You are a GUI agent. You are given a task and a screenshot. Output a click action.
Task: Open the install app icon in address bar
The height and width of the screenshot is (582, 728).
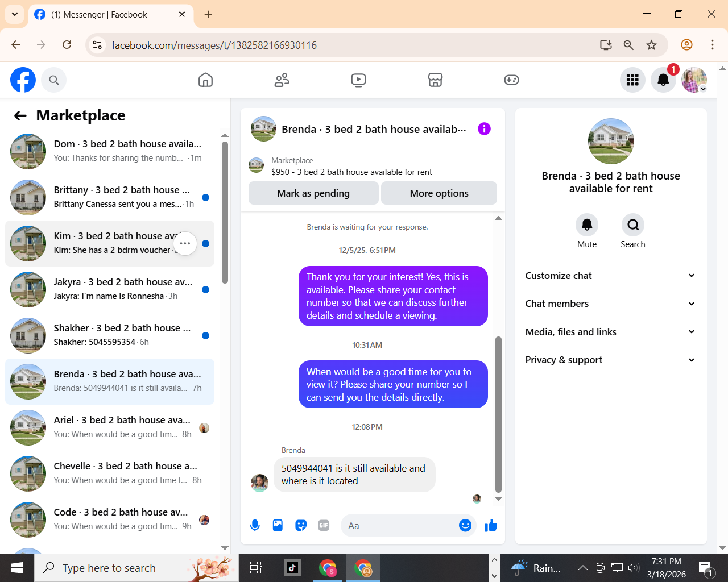[x=606, y=45]
